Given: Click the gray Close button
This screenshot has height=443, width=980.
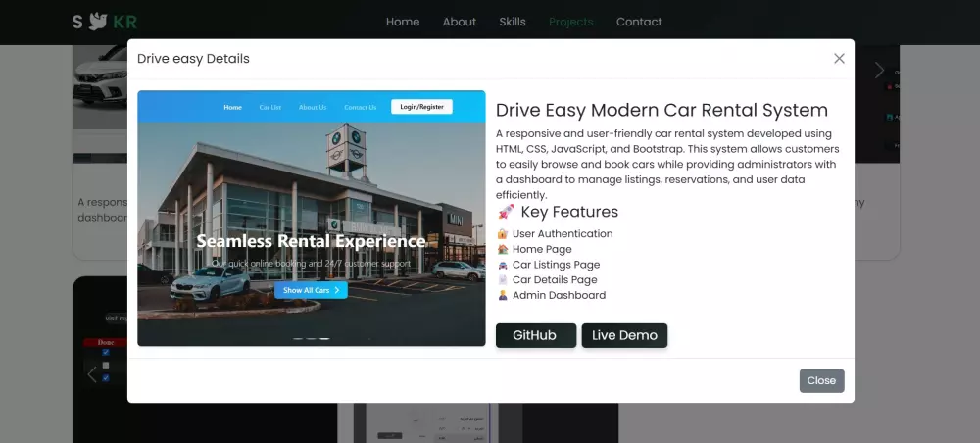Looking at the screenshot, I should (821, 380).
